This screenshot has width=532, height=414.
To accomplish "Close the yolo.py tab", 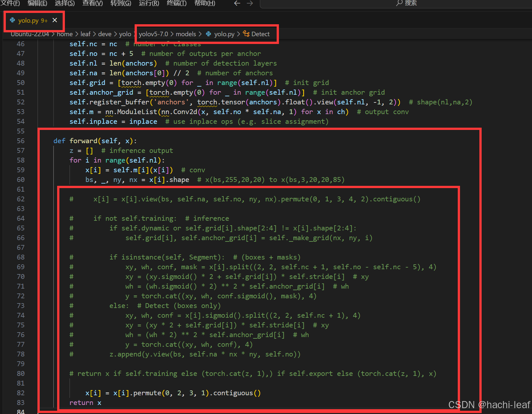I will 54,20.
